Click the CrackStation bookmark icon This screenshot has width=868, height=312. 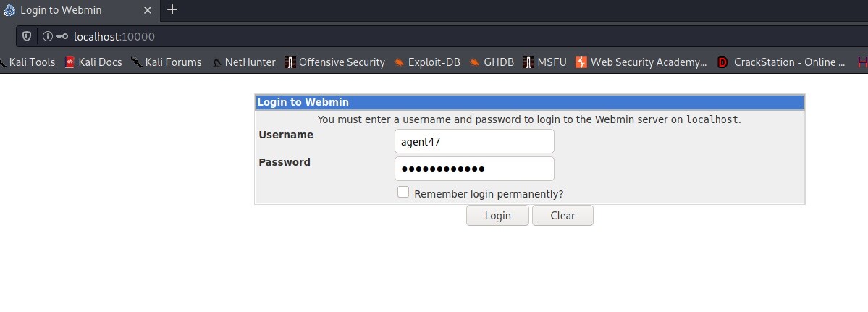(722, 62)
